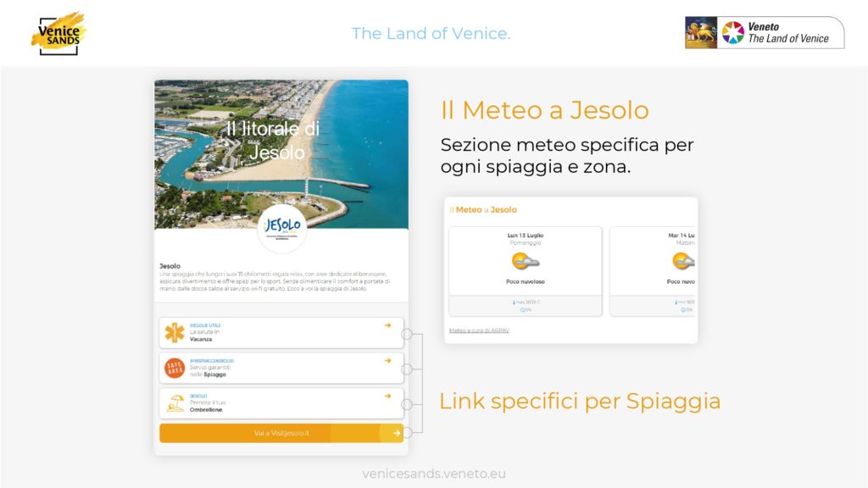868x488 pixels.
Task: Follow the arrow on the Vacanza card
Action: 387,325
